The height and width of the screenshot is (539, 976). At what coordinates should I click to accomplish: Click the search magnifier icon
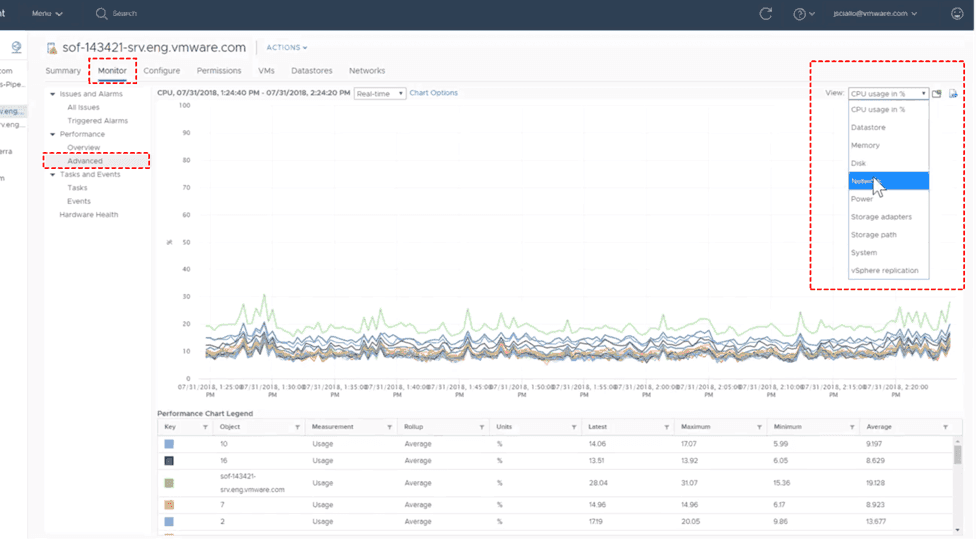pos(102,14)
